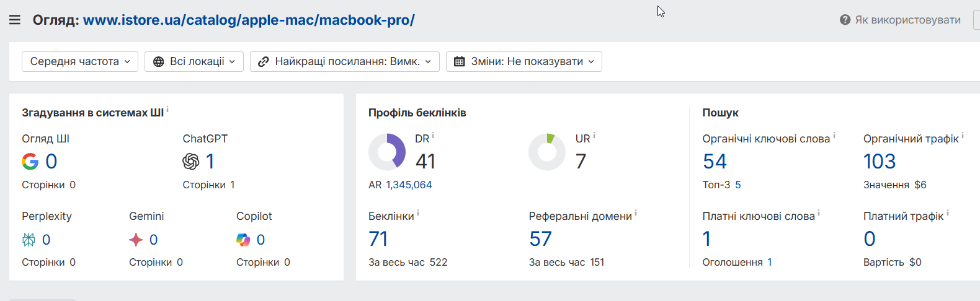Open the 71 backlinks number
The image size is (980, 301).
pyautogui.click(x=378, y=239)
